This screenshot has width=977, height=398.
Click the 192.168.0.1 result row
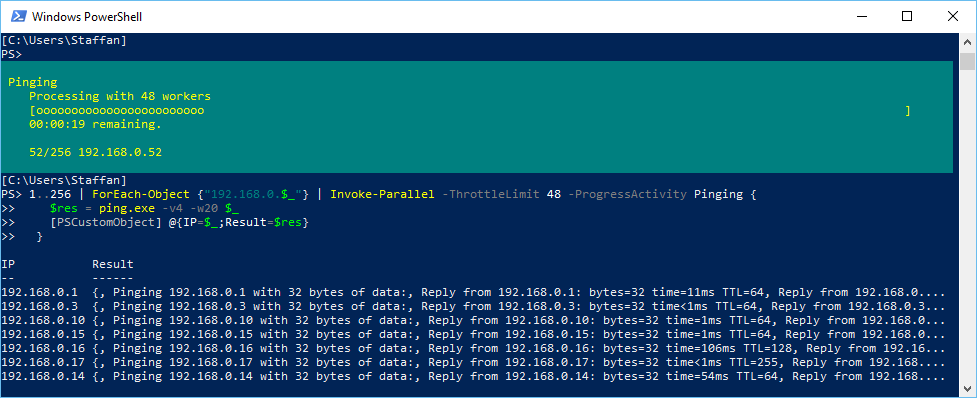474,292
